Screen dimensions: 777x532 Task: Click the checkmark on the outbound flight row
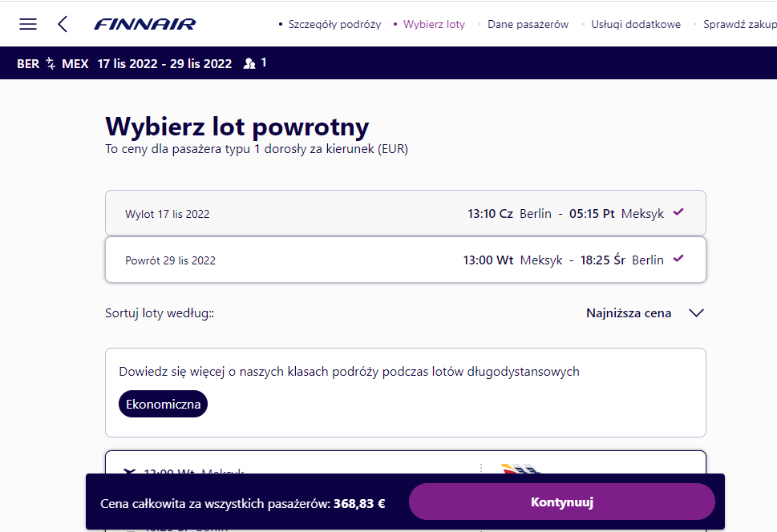click(x=678, y=212)
